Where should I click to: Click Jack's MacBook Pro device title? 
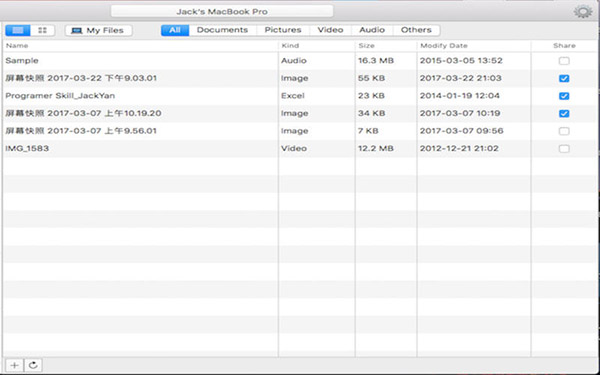click(222, 11)
